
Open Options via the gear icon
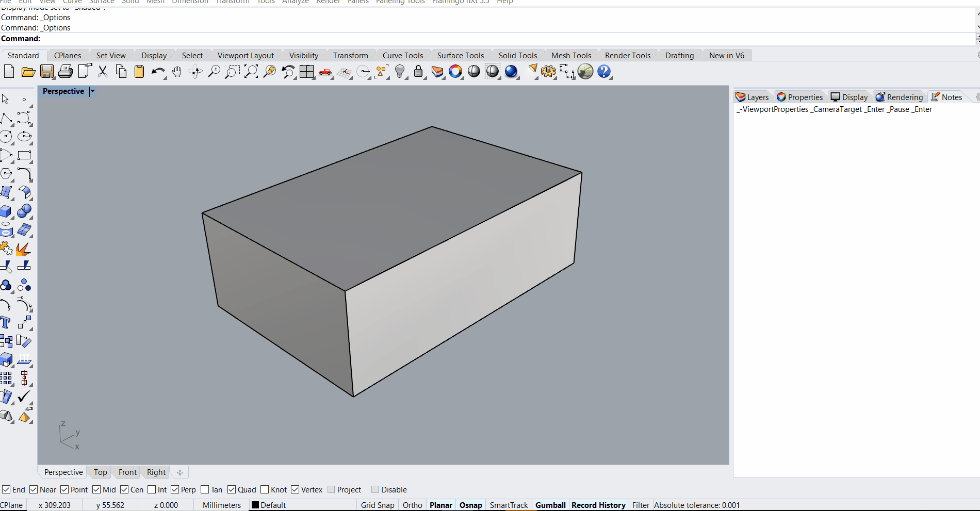(548, 72)
